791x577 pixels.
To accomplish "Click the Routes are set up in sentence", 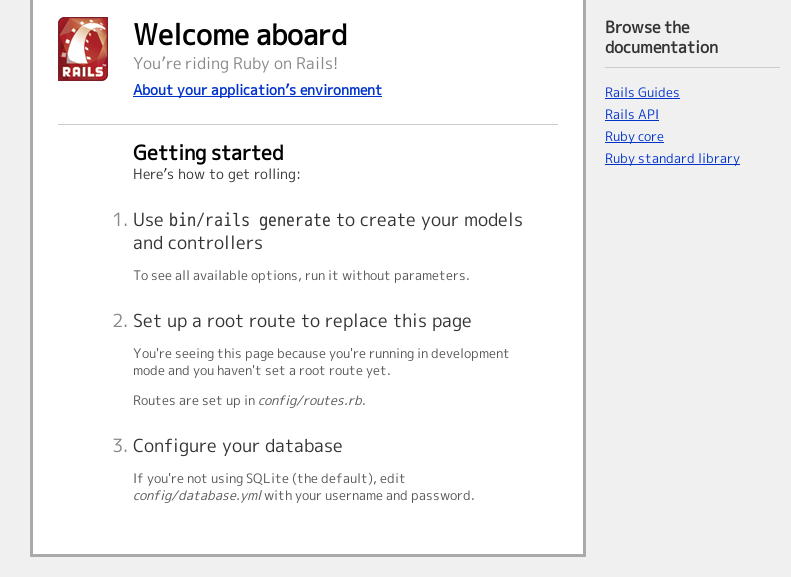I will click(x=249, y=400).
